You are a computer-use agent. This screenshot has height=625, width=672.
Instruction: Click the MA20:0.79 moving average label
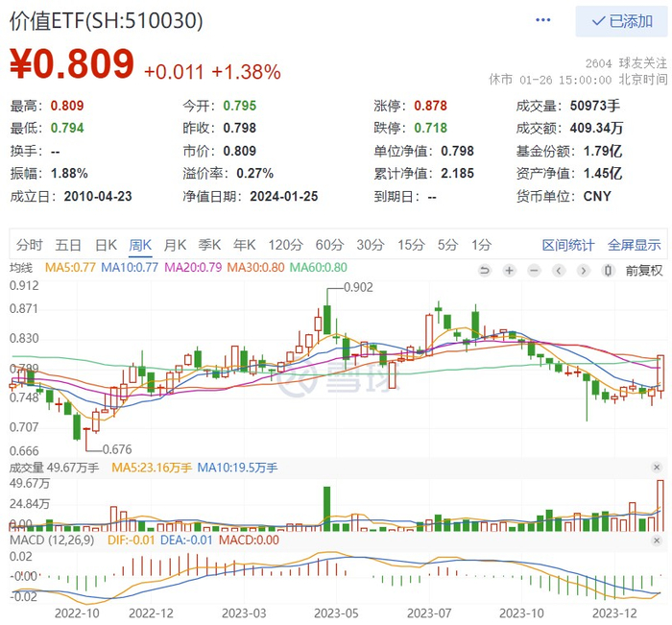[193, 268]
